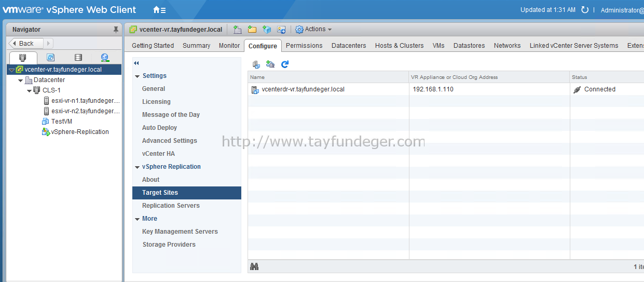Open the Getting Started tab
The height and width of the screenshot is (282, 644).
153,46
